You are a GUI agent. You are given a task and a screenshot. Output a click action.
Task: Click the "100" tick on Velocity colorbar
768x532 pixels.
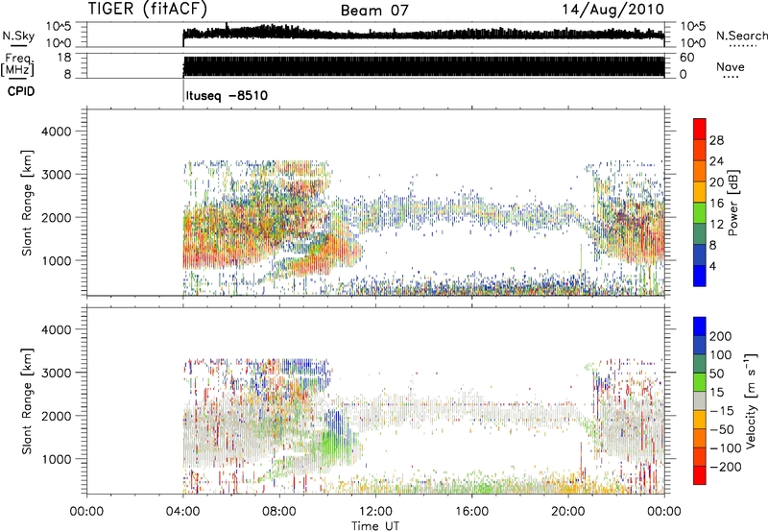(721, 354)
